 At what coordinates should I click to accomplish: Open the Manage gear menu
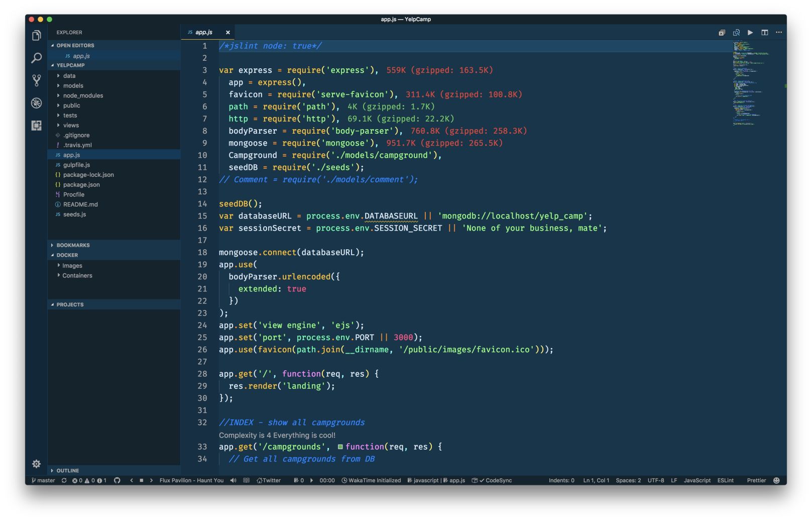36,464
